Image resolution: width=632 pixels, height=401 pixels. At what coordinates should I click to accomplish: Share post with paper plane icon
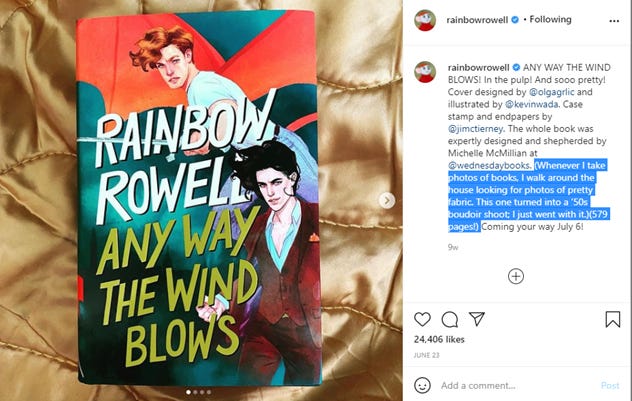click(477, 319)
